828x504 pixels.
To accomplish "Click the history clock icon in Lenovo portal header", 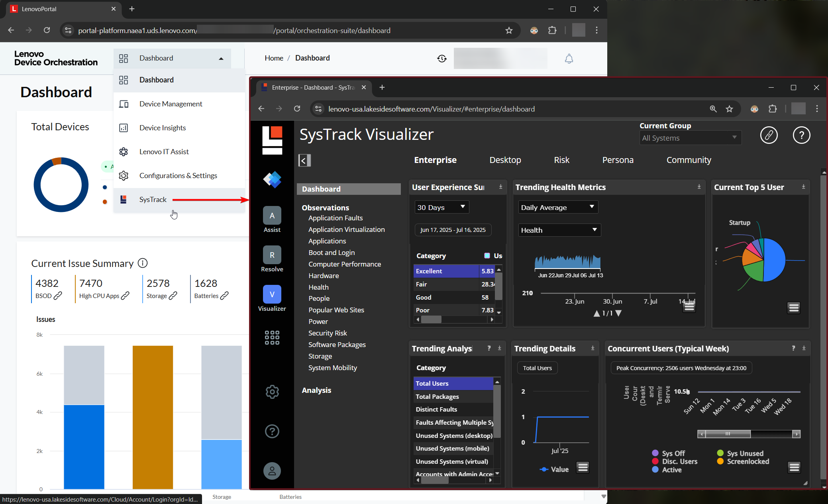I will (x=442, y=59).
